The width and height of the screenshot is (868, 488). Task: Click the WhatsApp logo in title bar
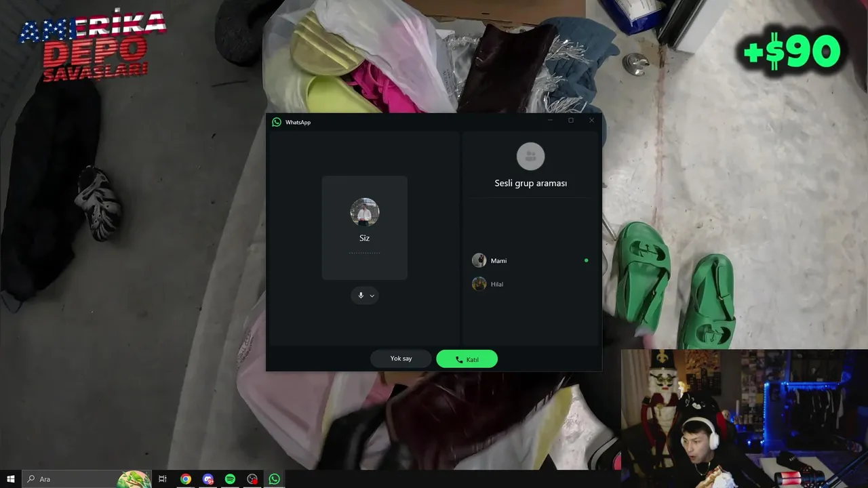pos(277,122)
